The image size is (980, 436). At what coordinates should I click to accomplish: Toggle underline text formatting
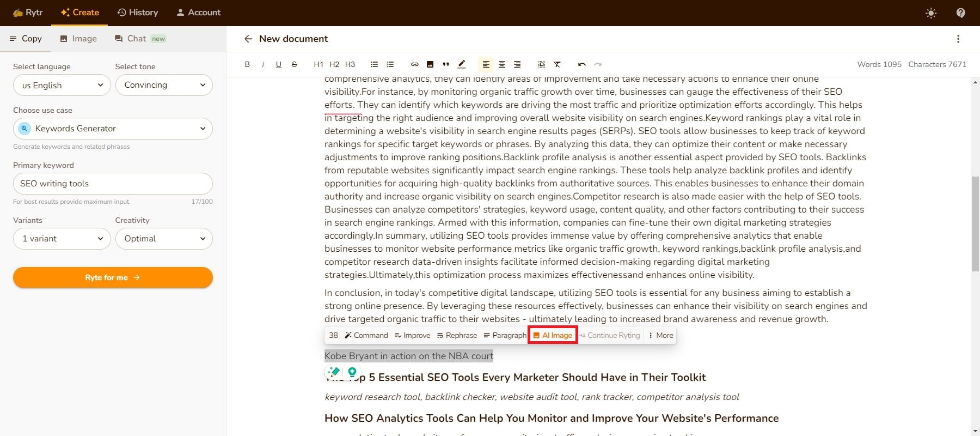[x=279, y=64]
